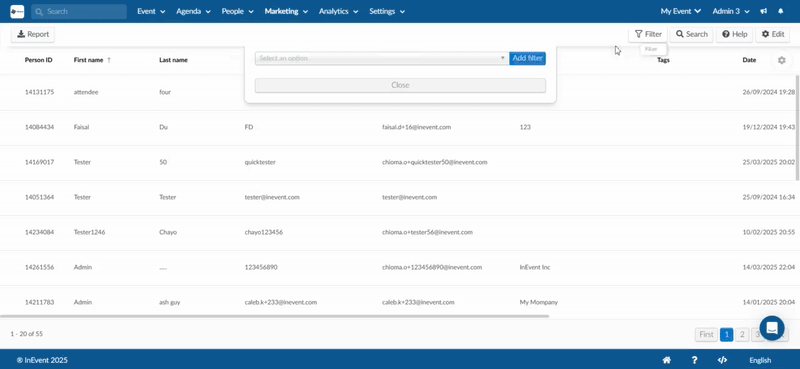Select the Faisal first name cell

click(x=82, y=127)
